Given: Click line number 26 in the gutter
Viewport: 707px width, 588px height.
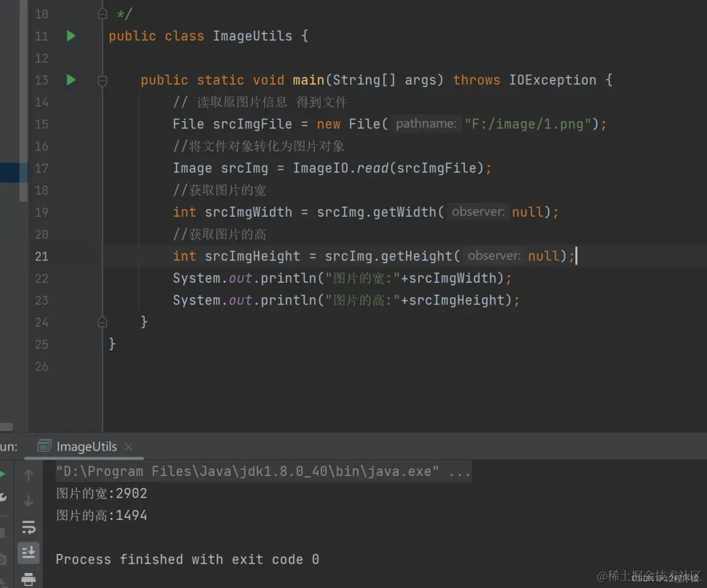Looking at the screenshot, I should 41,367.
